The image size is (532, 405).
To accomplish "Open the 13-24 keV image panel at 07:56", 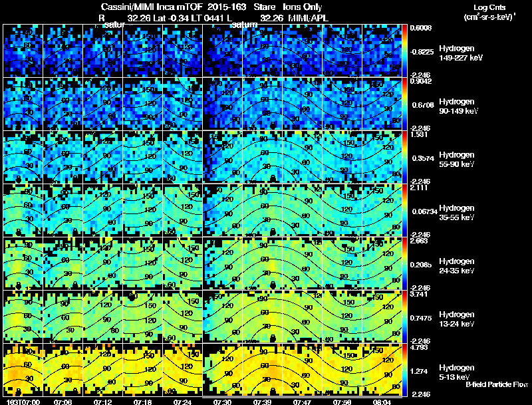I will [342, 317].
